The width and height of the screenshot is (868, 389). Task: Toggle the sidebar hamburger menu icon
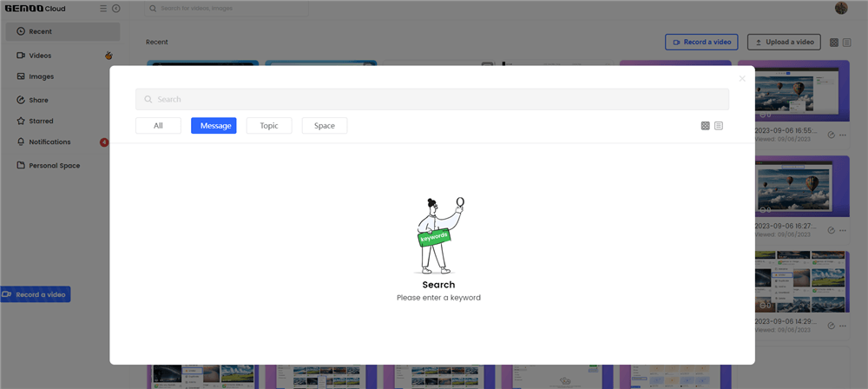click(x=103, y=9)
